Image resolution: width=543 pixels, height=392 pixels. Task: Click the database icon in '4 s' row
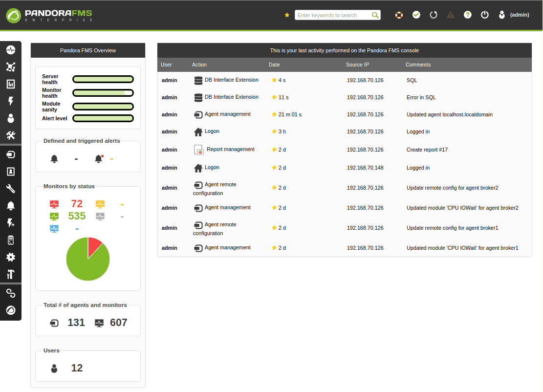[x=198, y=81]
